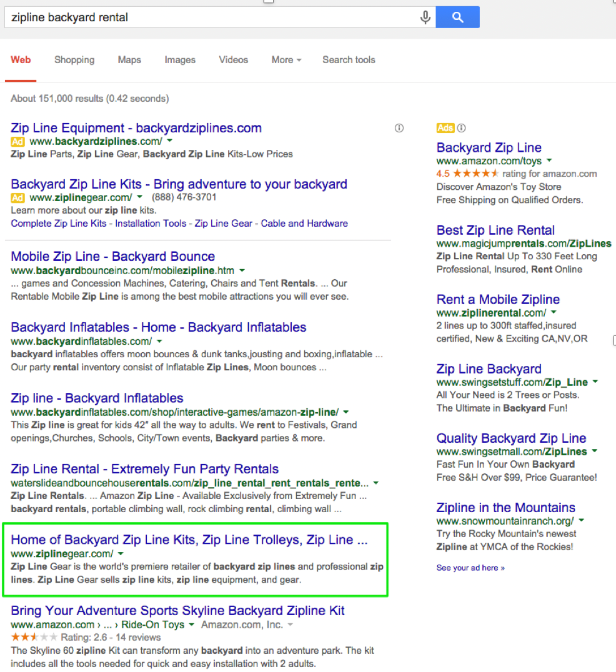Open arrow next to www.amazon.com/toys ad
Viewport: 616px width, 672px height.
coord(550,161)
